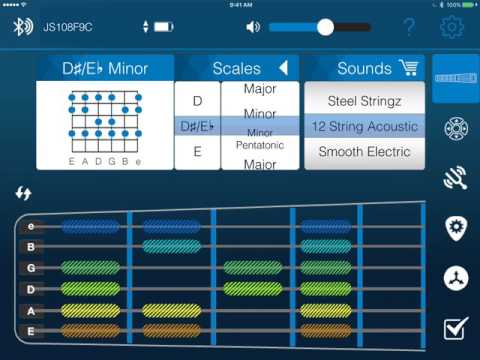Play first-fret note on high e string

click(90, 226)
